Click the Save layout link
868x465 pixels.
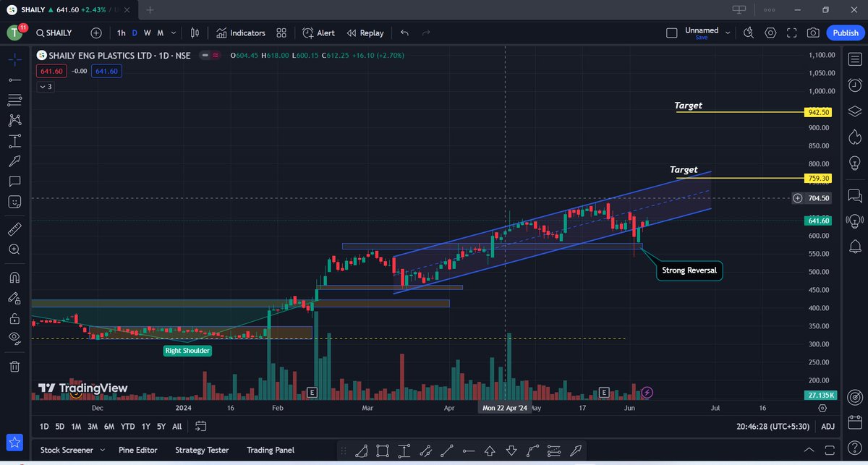(701, 37)
